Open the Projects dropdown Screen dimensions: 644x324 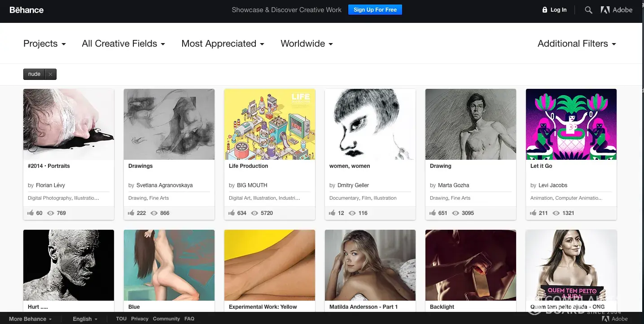tap(44, 44)
